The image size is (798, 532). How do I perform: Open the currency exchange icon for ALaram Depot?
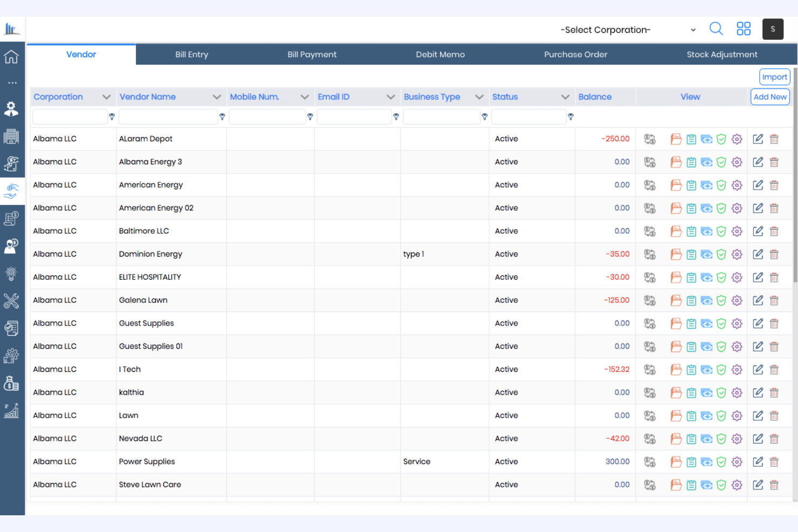[x=650, y=139]
